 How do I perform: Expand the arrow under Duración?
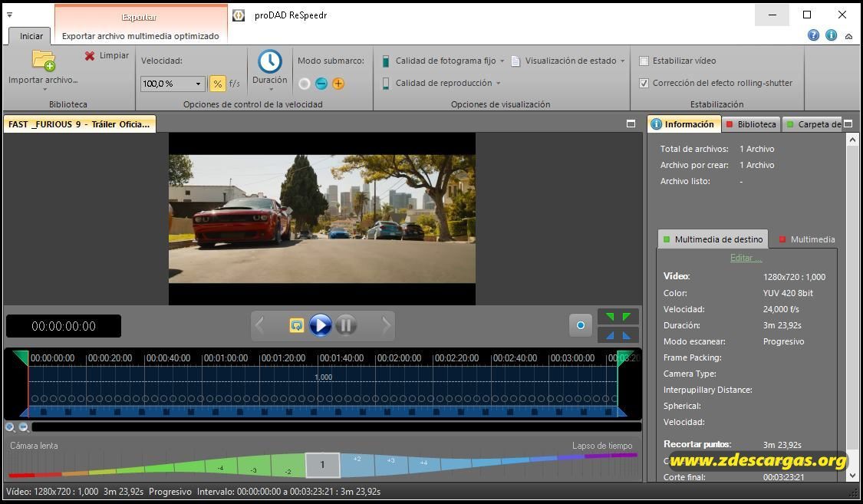(270, 89)
